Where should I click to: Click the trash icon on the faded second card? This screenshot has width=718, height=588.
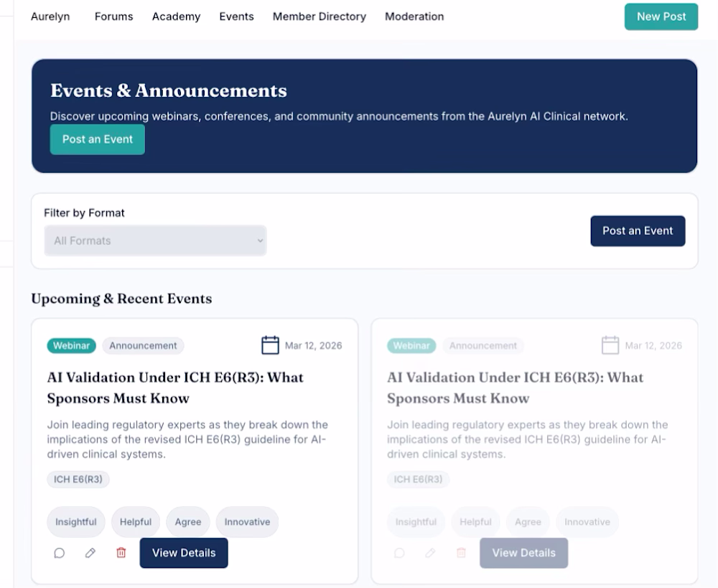coord(461,553)
